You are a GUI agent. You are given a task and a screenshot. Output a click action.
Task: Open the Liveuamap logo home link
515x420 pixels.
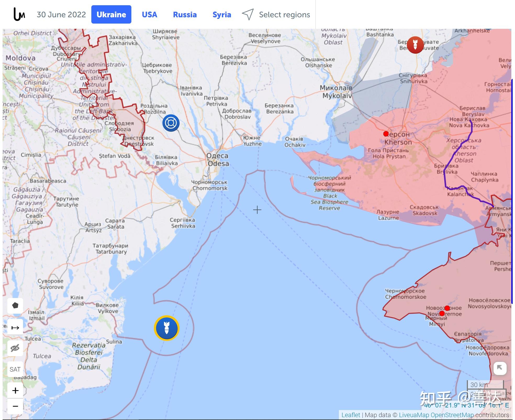click(x=19, y=14)
